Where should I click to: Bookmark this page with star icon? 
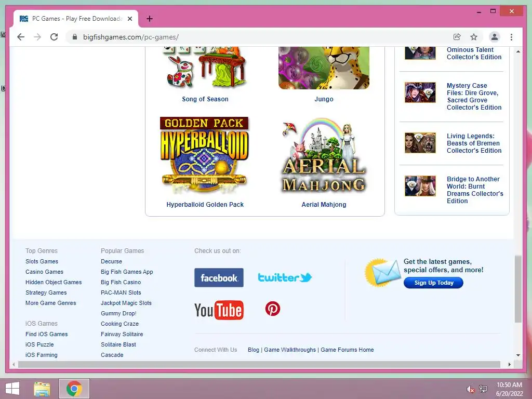[x=474, y=37]
